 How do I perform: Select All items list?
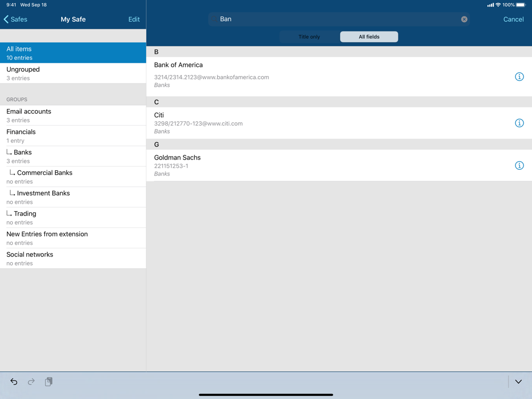73,53
